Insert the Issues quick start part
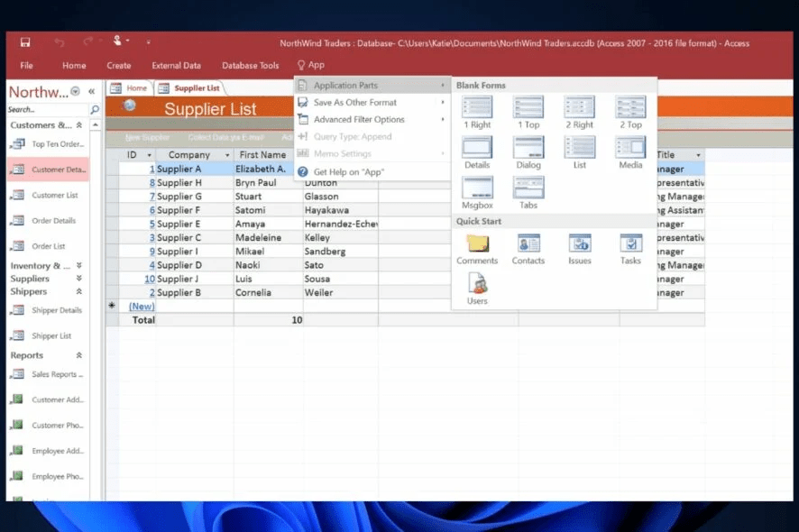 point(580,243)
